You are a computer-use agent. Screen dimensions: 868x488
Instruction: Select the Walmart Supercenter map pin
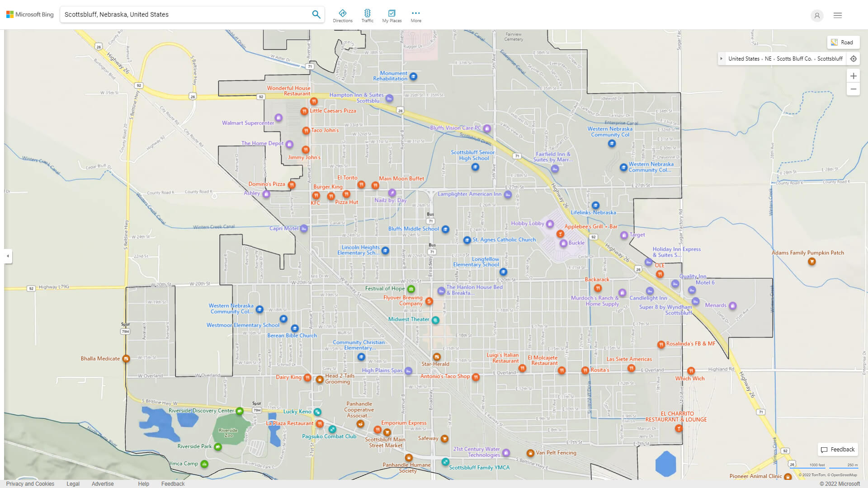(278, 118)
